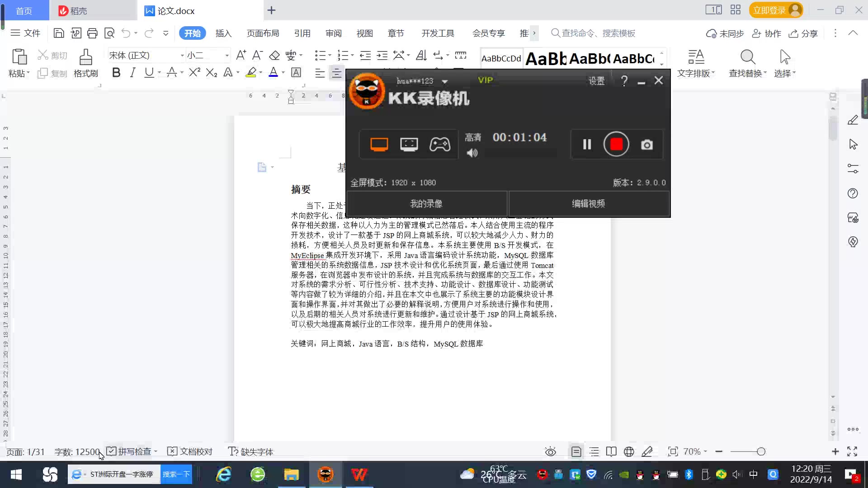
Task: Expand the font name dropdown
Action: coord(182,56)
